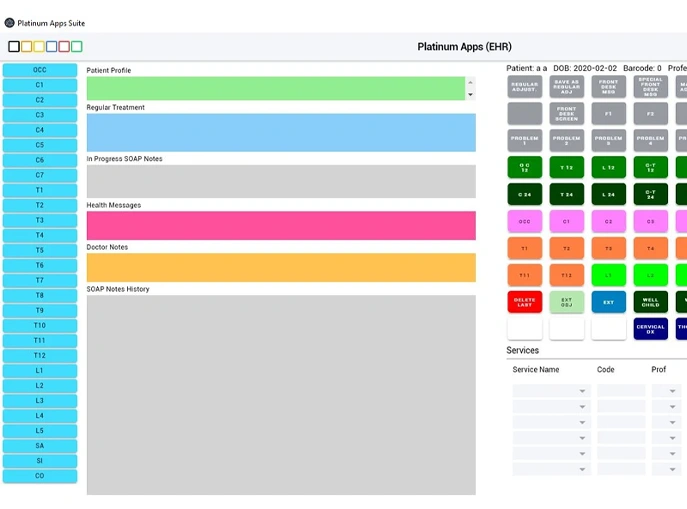Click the blue T1 sidebar button
Image resolution: width=687 pixels, height=509 pixels.
point(40,190)
